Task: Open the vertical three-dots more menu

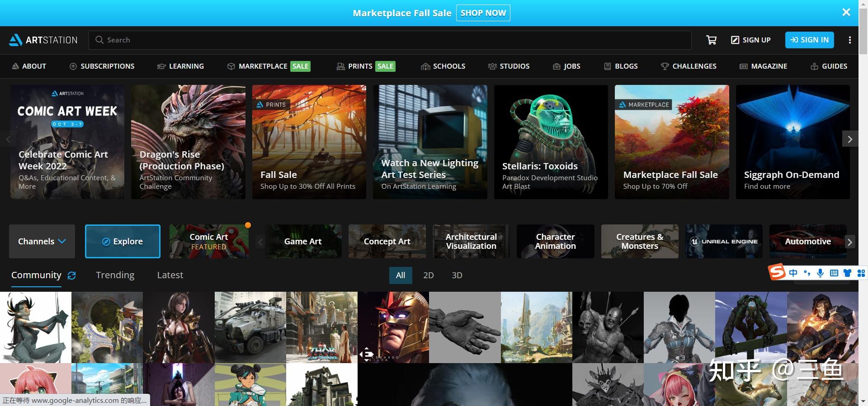Action: pyautogui.click(x=850, y=40)
